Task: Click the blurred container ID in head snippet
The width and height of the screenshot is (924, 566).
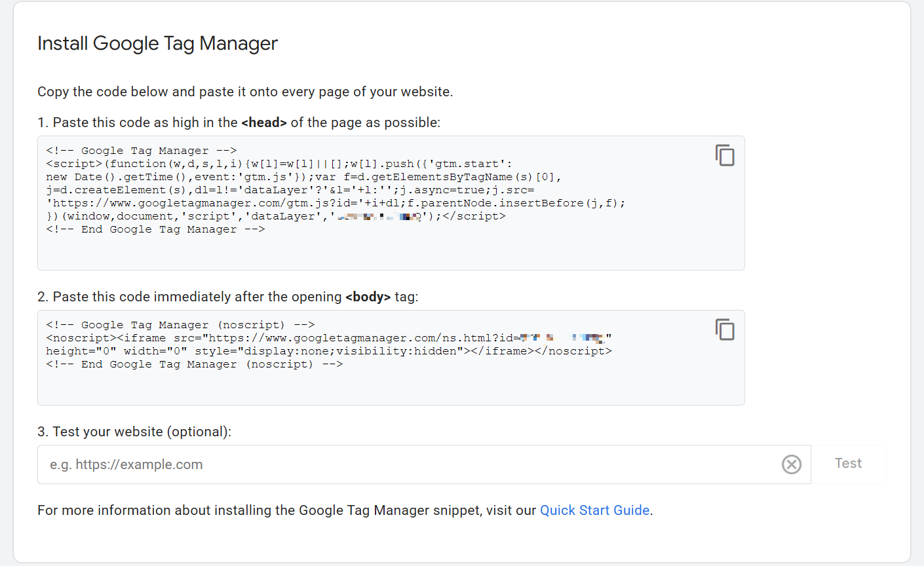Action: coord(379,216)
